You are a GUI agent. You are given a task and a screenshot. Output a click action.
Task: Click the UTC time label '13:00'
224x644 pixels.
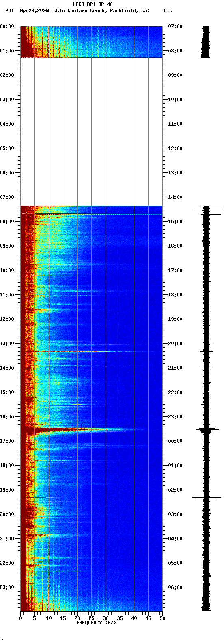pos(175,173)
